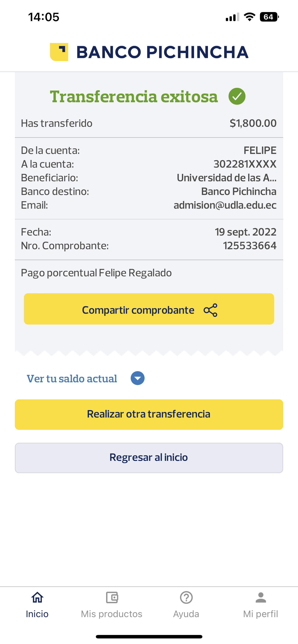Tap the Wi-Fi status icon
This screenshot has width=298, height=644.
coord(249,17)
